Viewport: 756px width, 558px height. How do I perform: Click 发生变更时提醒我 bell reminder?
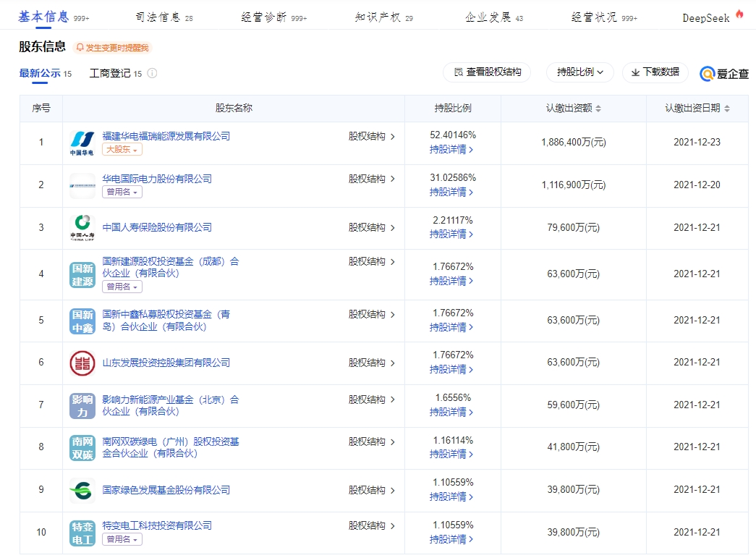pyautogui.click(x=113, y=48)
